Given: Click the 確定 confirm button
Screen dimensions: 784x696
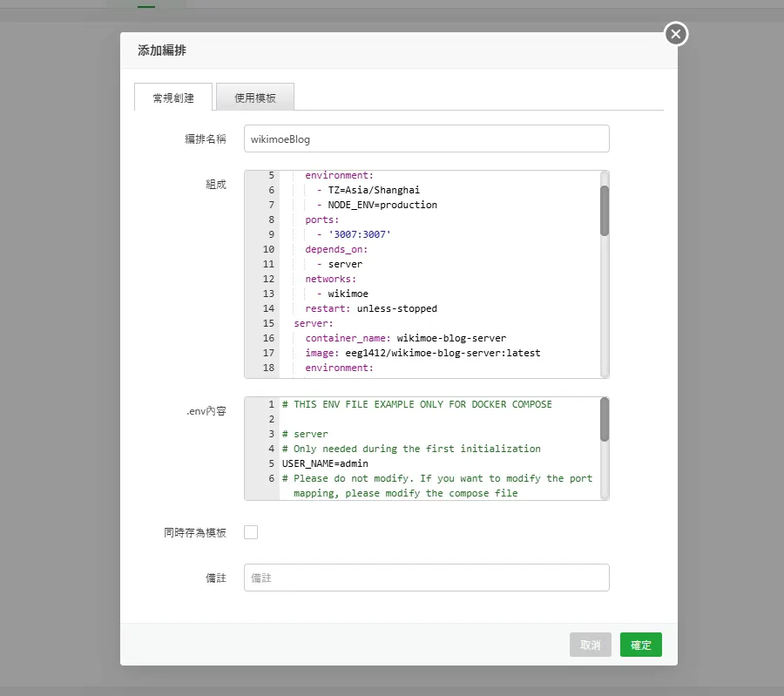Looking at the screenshot, I should (640, 645).
